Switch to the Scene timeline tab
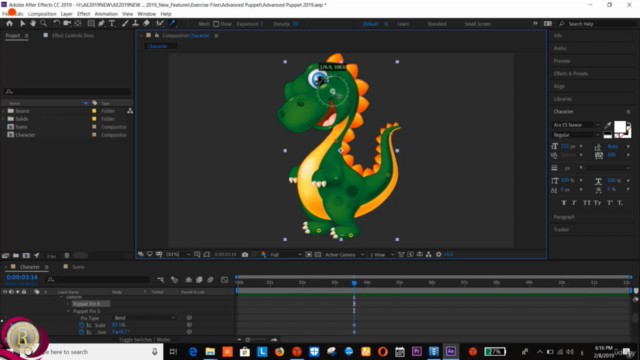This screenshot has width=640, height=360. pos(78,267)
